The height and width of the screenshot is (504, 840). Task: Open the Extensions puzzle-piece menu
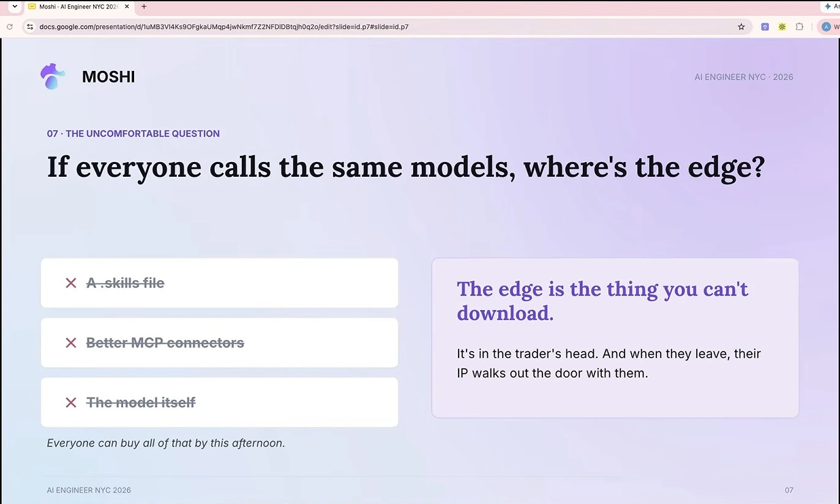tap(800, 27)
